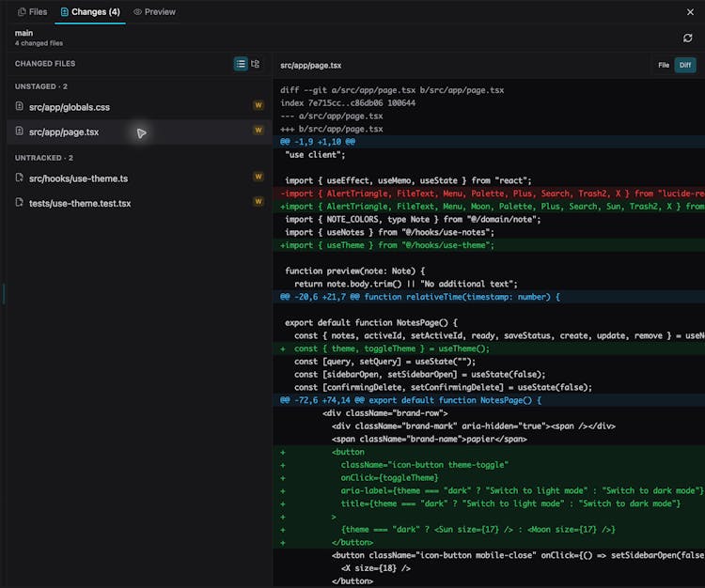Select src/app/page.tsx in changed files
This screenshot has width=705, height=588.
click(139, 132)
